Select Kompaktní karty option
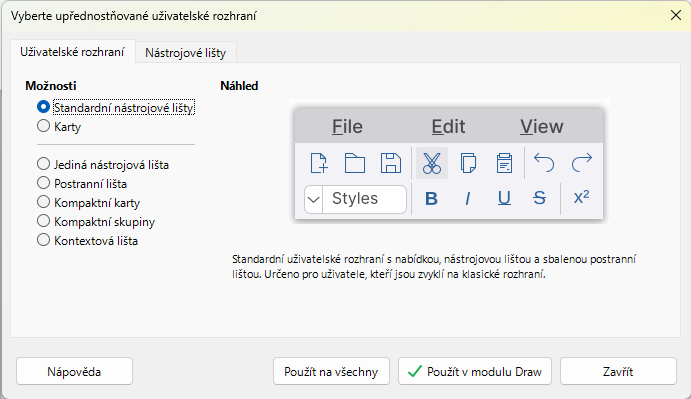This screenshot has height=399, width=691. point(89,202)
